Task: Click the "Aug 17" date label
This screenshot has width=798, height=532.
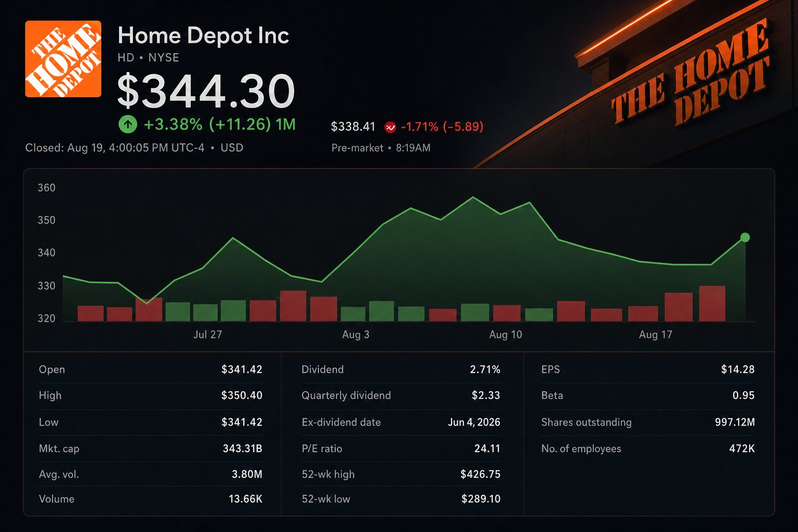Action: pos(656,335)
